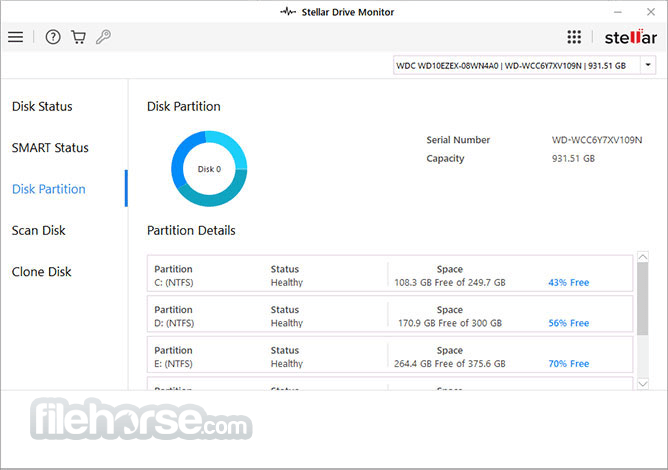Click the partition list scrollbar thumb
The image size is (668, 470).
pyautogui.click(x=643, y=298)
